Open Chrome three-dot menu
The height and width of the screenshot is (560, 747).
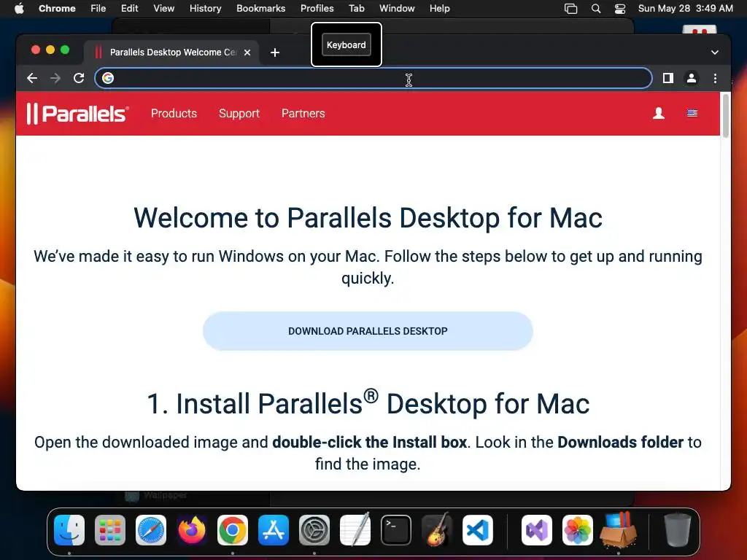click(x=715, y=78)
